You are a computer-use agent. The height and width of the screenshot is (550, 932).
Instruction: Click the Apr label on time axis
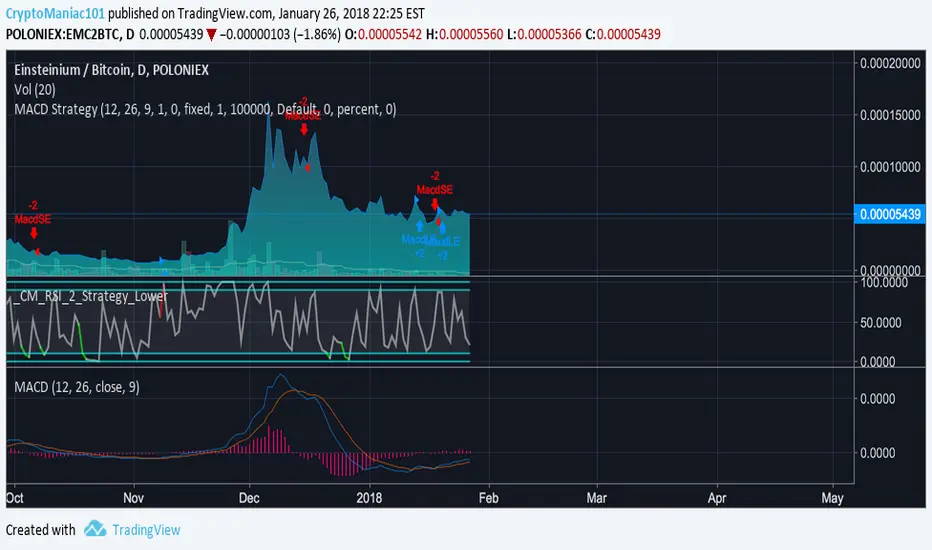coord(717,498)
